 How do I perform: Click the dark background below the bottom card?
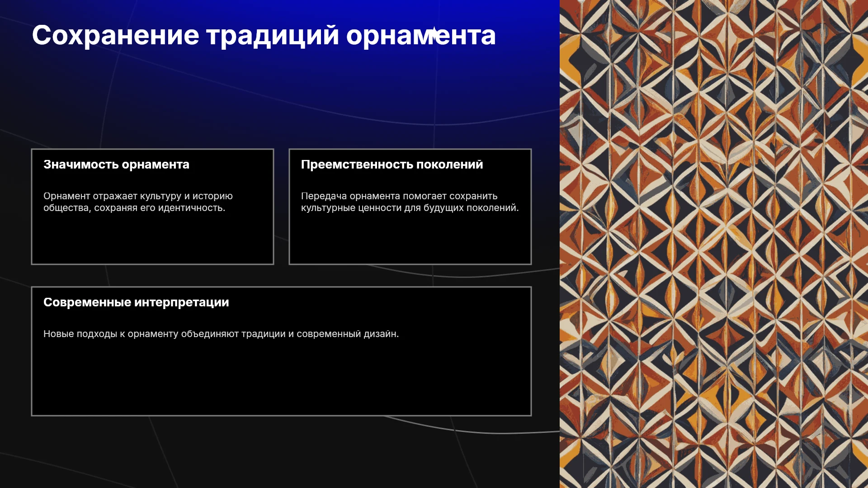pos(280,452)
